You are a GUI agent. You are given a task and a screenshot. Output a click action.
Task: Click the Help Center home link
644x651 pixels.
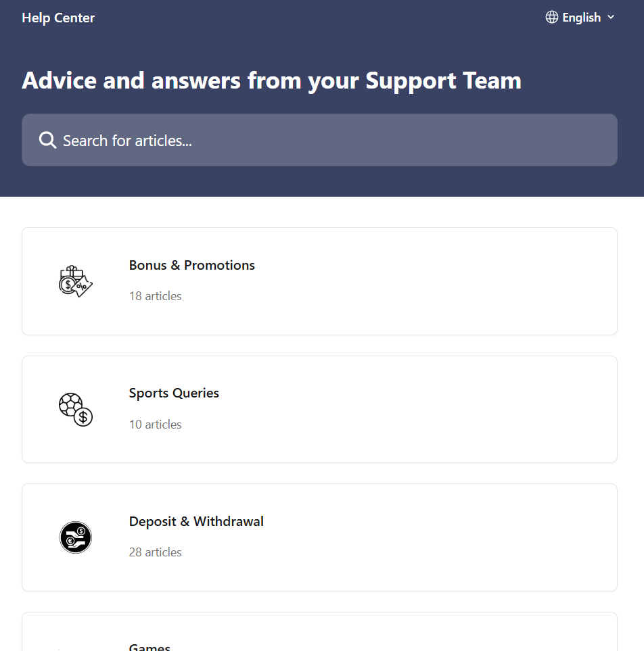(58, 18)
